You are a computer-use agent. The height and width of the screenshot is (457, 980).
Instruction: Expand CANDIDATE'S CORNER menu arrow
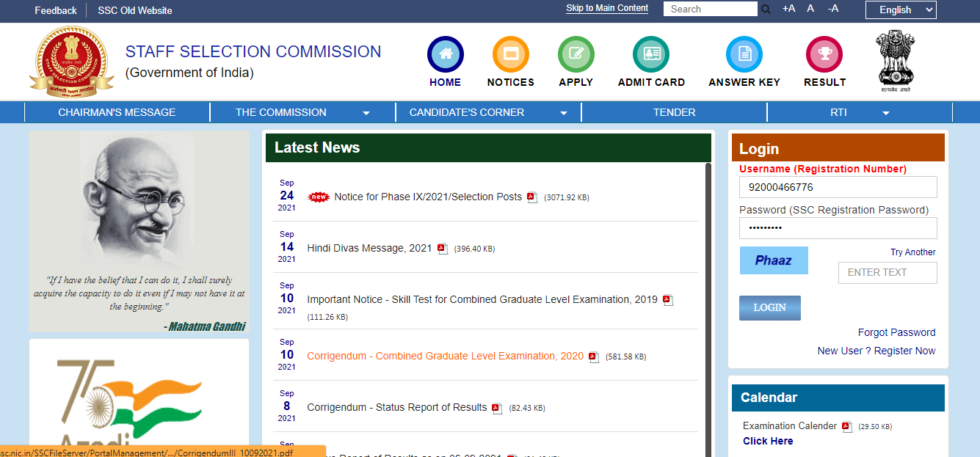tap(564, 113)
